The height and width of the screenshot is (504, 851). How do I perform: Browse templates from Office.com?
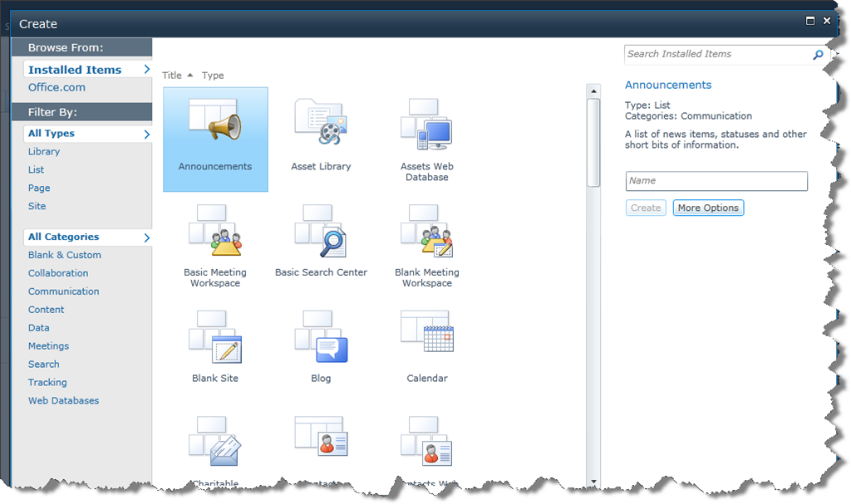(x=57, y=88)
